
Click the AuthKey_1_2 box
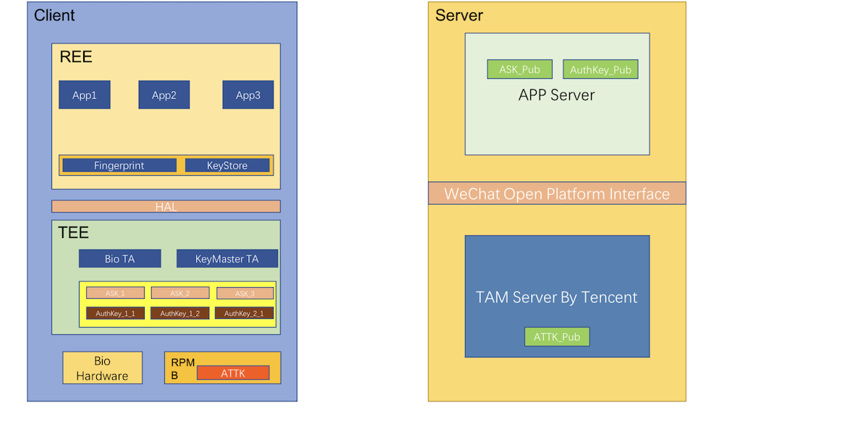(180, 313)
